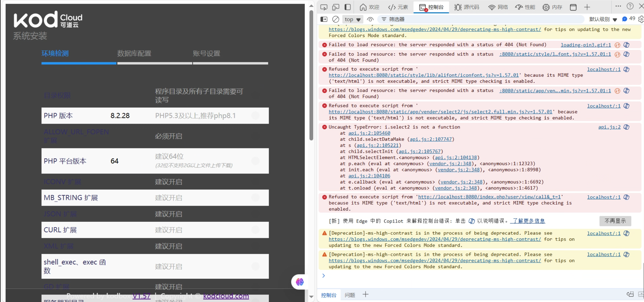Open the loading-pin3.gif:1 source link
644x302 pixels.
(x=586, y=45)
